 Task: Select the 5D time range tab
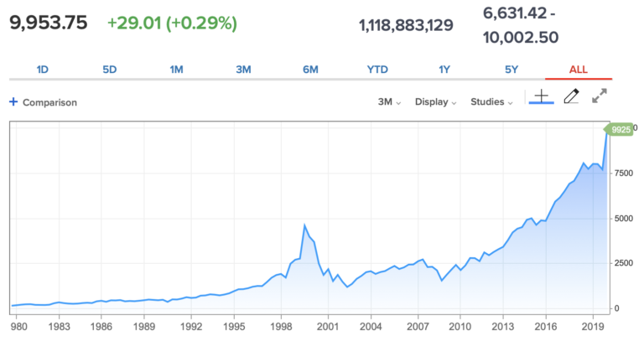pos(109,70)
